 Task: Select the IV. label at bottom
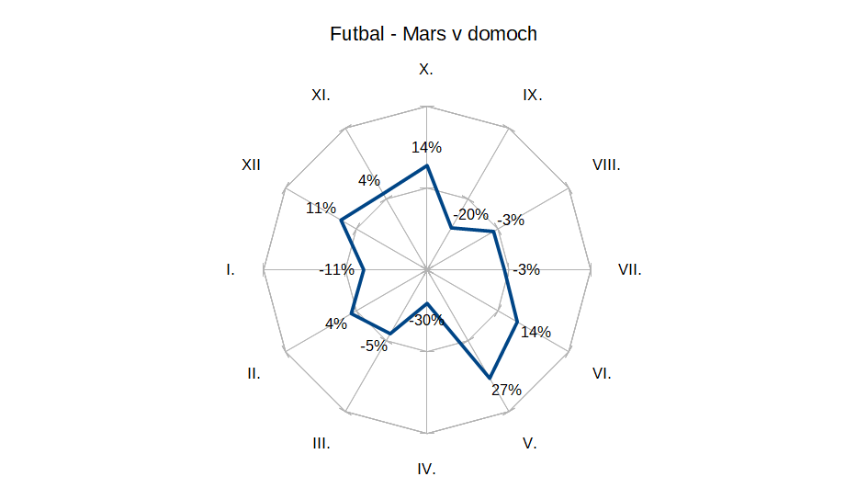tap(426, 470)
